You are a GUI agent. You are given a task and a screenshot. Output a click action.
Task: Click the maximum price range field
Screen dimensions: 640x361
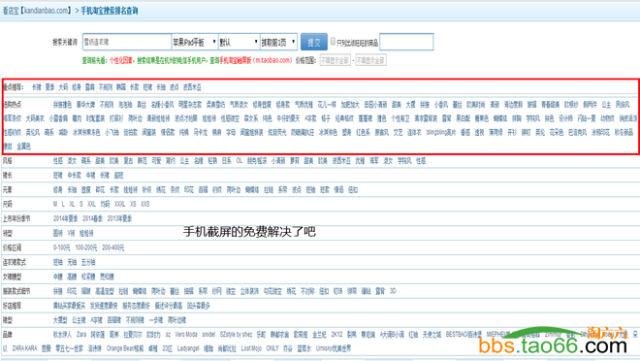(371, 60)
